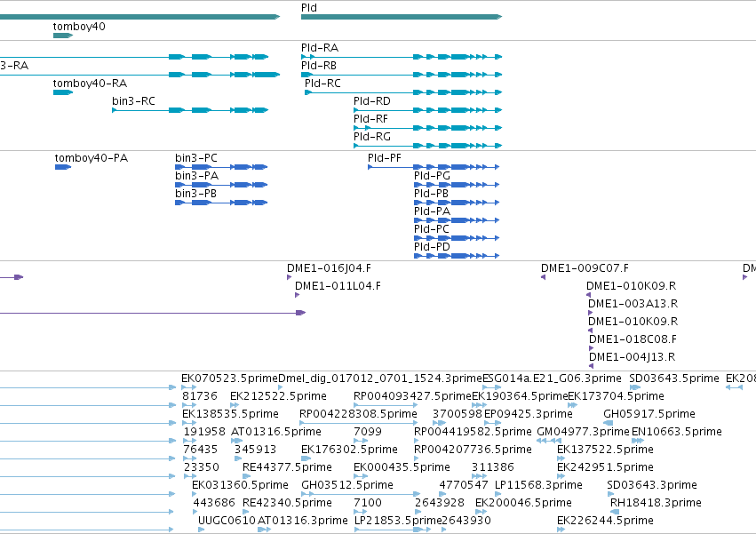
Task: Select the DME1-003A13.R marker
Action: coord(590,313)
